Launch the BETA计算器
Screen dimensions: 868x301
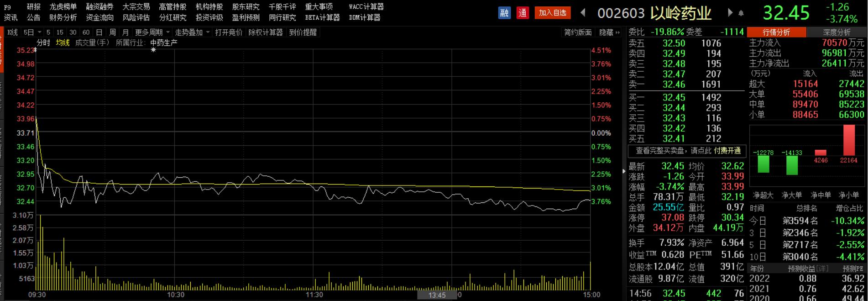pos(322,17)
